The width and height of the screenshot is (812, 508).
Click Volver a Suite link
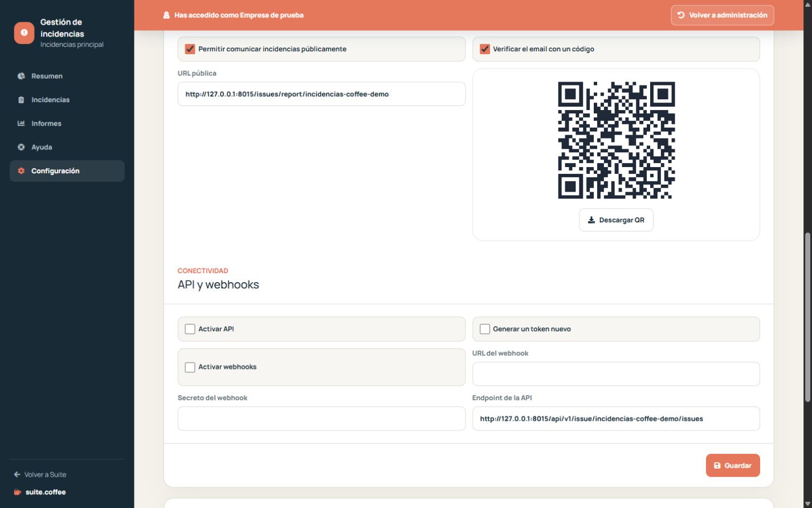tap(40, 474)
